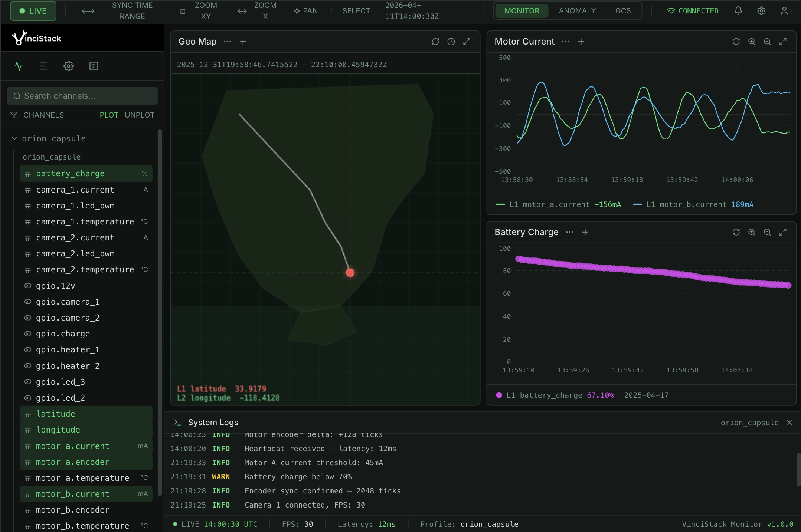Screen dimensions: 801x532
Task: Expand Geo Map to fullscreen
Action: point(467,42)
